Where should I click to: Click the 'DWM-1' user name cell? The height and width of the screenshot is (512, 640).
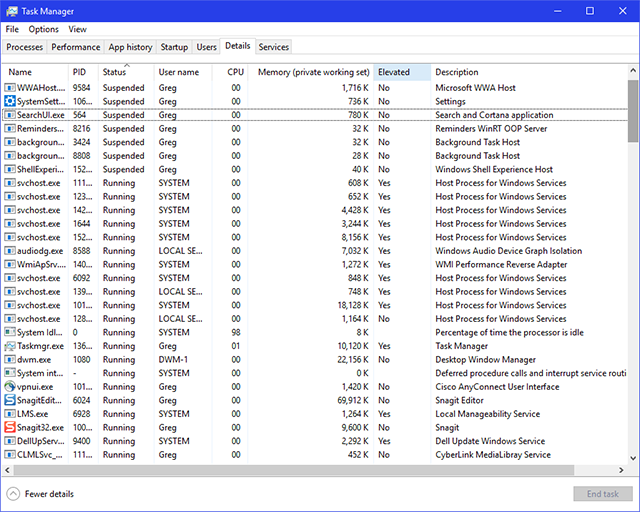coord(173,360)
